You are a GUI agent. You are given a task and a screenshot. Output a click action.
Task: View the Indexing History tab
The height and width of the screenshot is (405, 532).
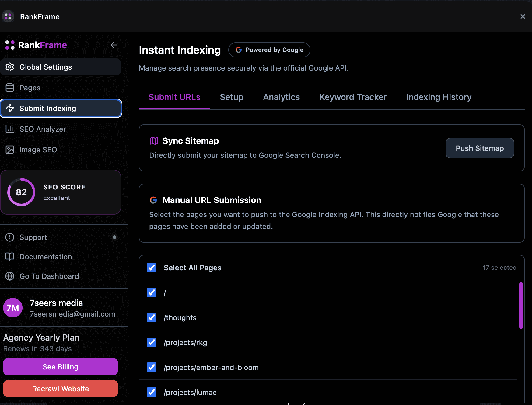click(439, 97)
